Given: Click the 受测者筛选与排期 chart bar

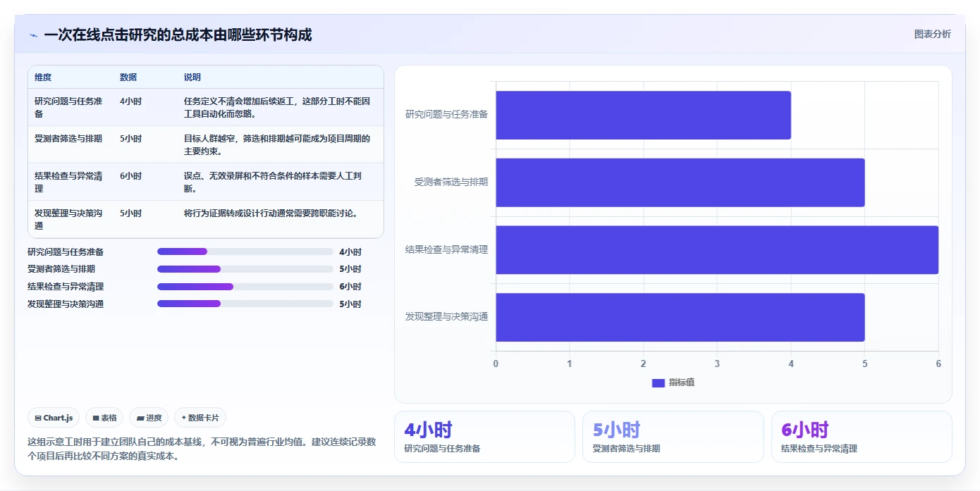Looking at the screenshot, I should [680, 182].
